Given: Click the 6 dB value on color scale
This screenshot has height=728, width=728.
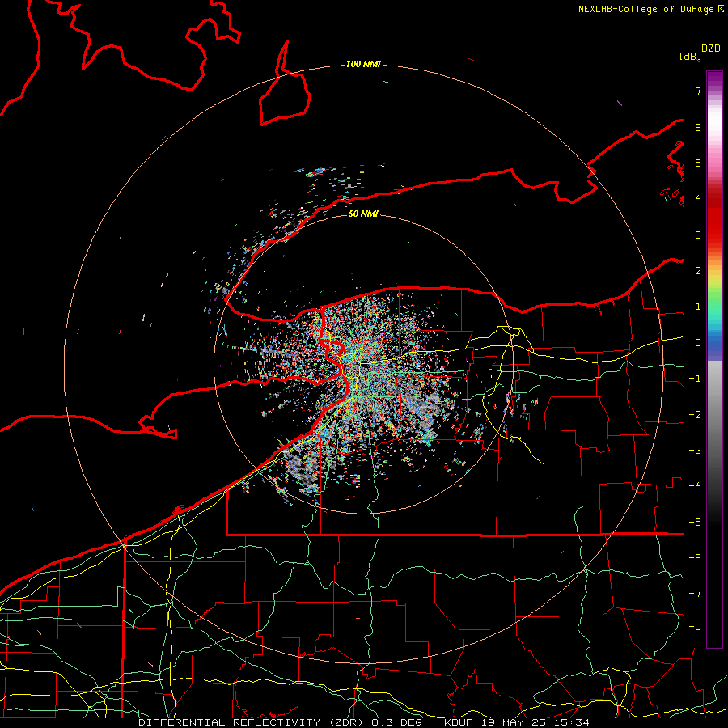Looking at the screenshot, I should (x=698, y=127).
